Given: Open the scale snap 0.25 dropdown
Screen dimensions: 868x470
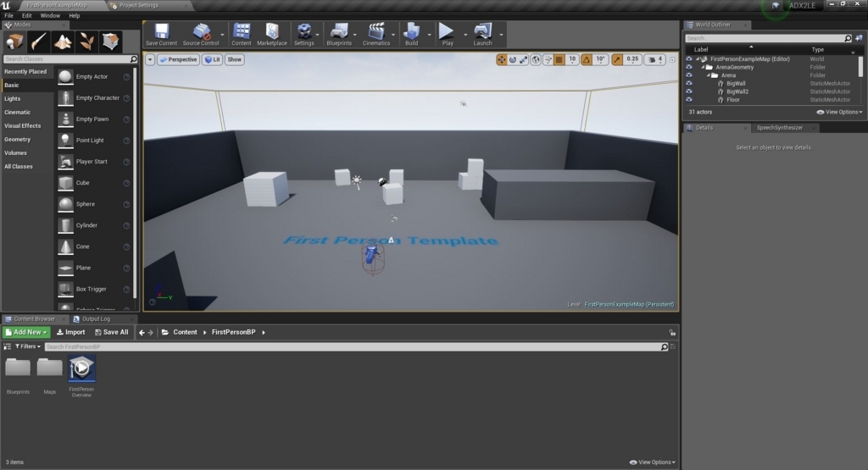Looking at the screenshot, I should [x=632, y=60].
